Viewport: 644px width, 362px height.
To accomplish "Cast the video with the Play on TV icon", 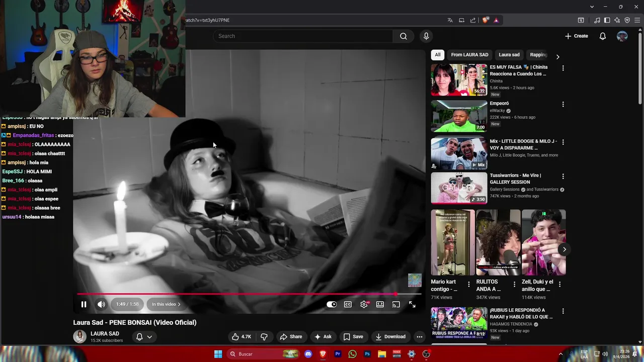I will click(x=396, y=304).
